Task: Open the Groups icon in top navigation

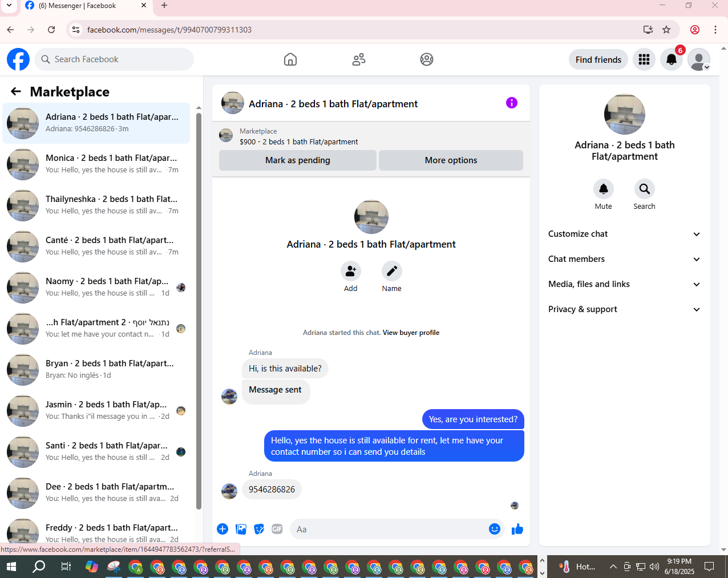Action: (427, 59)
